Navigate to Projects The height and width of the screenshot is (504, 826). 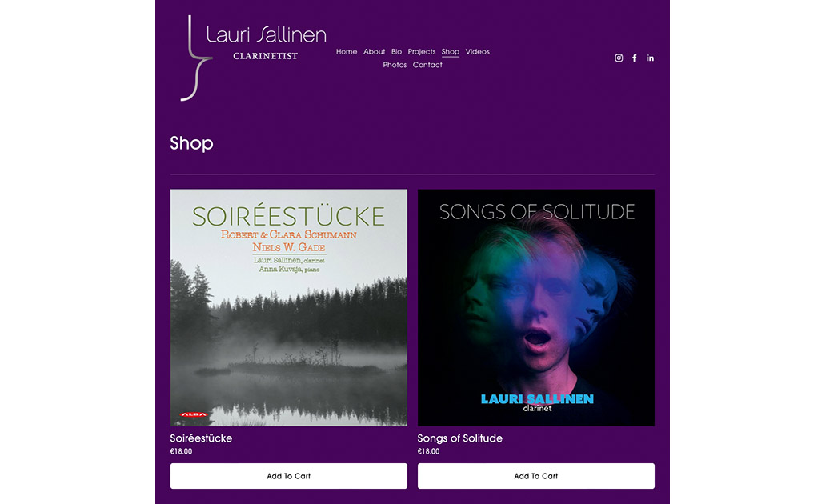coord(422,52)
